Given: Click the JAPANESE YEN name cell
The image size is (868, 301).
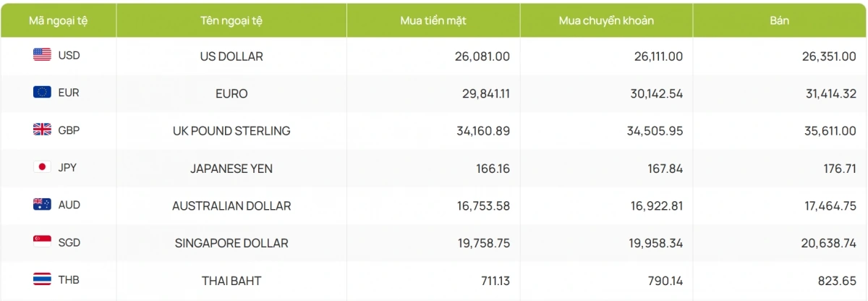Looking at the screenshot, I should [x=231, y=169].
